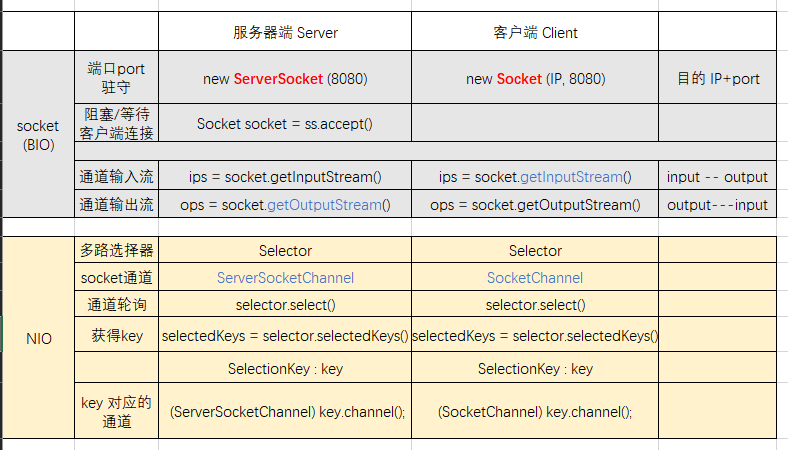
Task: Select the 端口port 驻守 label cell
Action: [x=116, y=78]
